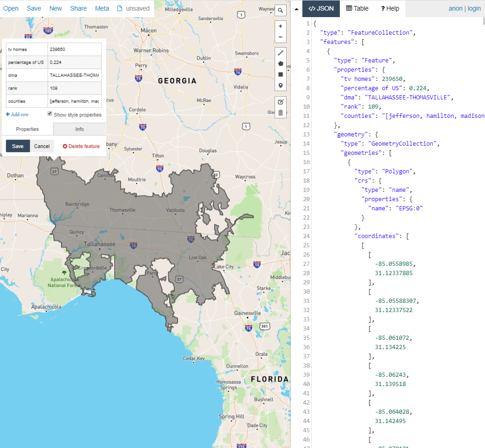
Task: Click the zoom in control
Action: (x=281, y=26)
